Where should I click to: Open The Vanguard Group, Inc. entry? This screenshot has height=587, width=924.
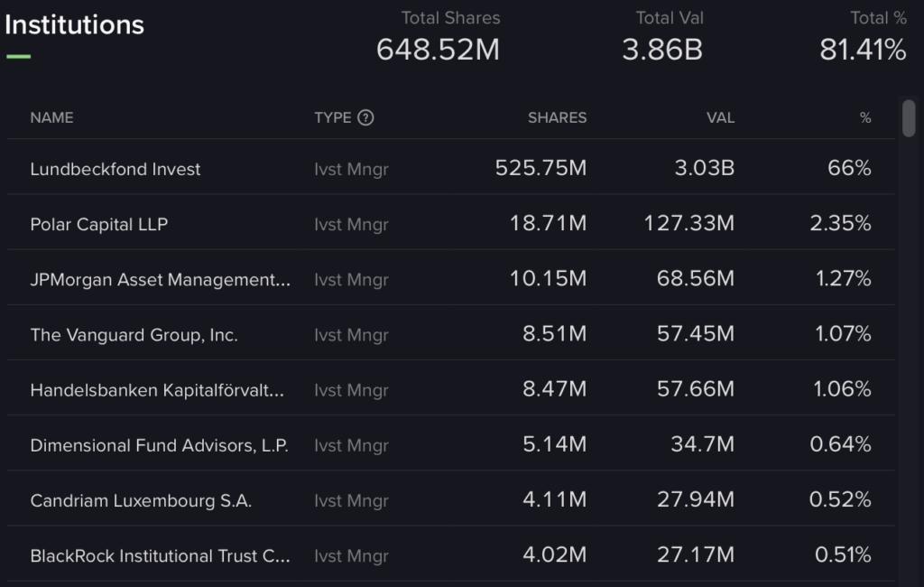point(134,335)
